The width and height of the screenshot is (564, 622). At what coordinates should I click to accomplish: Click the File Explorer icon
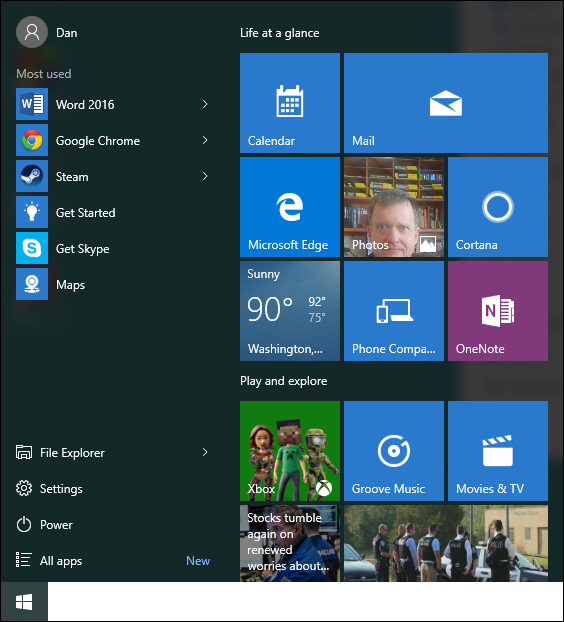(24, 452)
